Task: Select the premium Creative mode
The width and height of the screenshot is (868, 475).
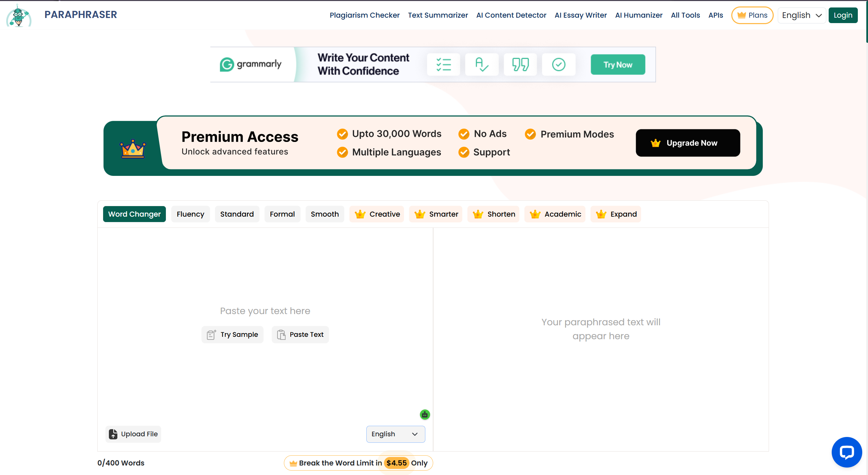Action: pos(377,214)
